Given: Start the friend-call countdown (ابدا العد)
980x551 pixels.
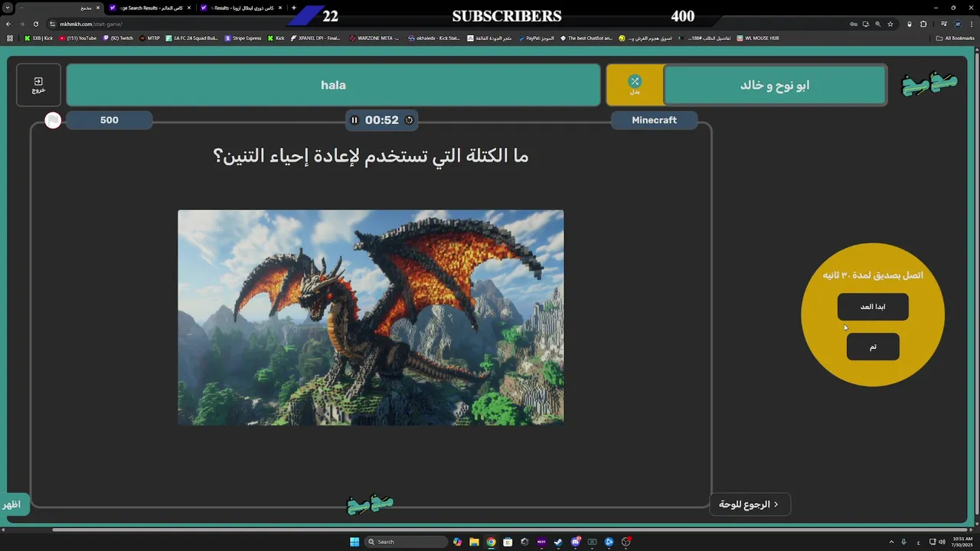Looking at the screenshot, I should (x=873, y=307).
